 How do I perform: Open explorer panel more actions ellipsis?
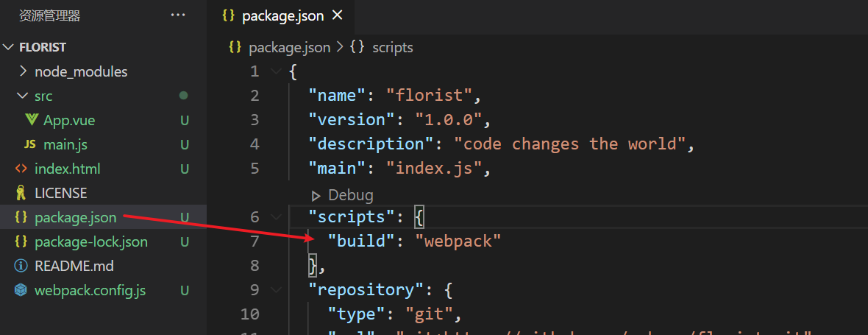[x=178, y=15]
